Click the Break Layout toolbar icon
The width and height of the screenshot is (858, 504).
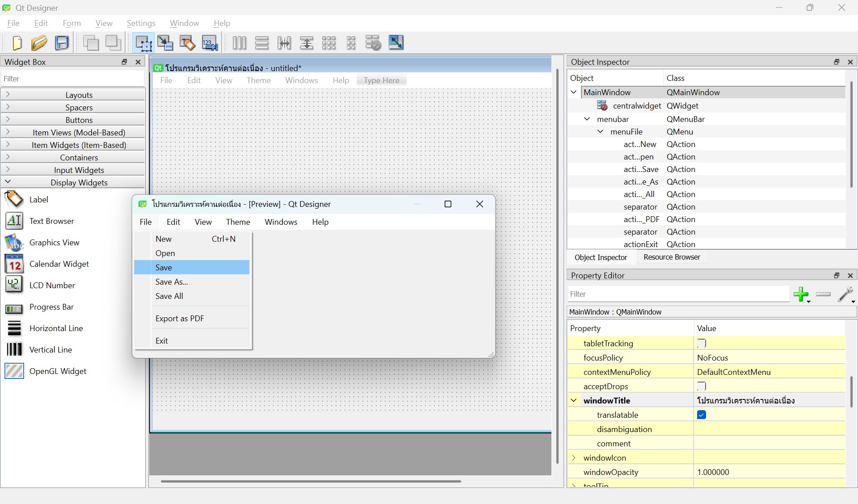coord(373,43)
